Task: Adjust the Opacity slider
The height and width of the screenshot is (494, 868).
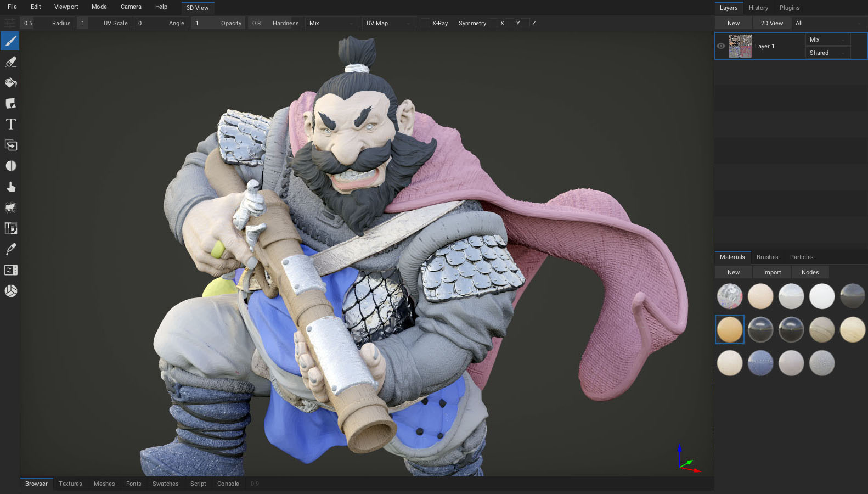Action: pos(218,23)
